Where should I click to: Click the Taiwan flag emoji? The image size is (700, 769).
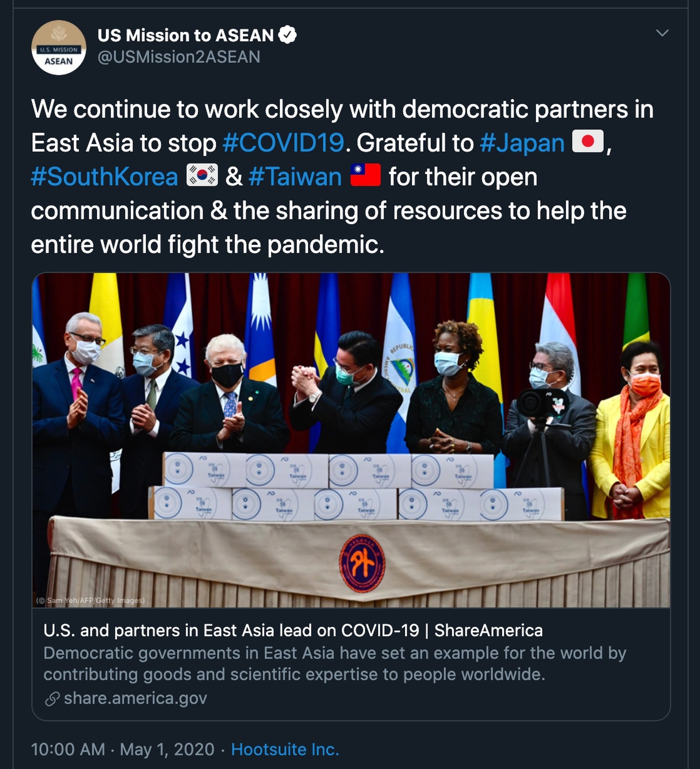pyautogui.click(x=366, y=175)
